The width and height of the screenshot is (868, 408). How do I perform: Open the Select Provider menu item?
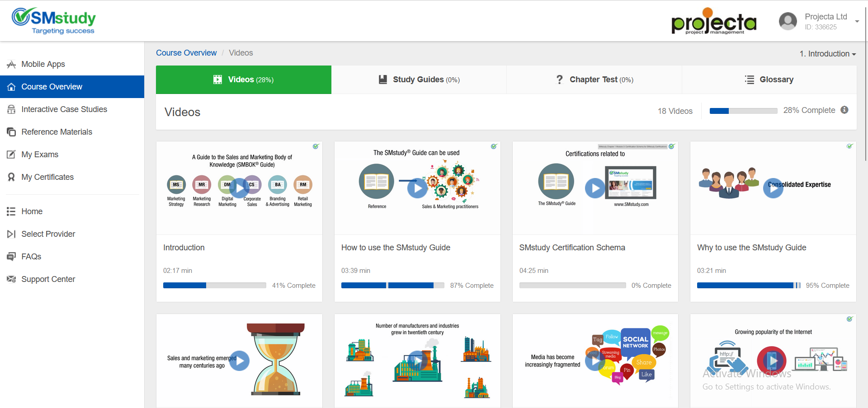48,234
